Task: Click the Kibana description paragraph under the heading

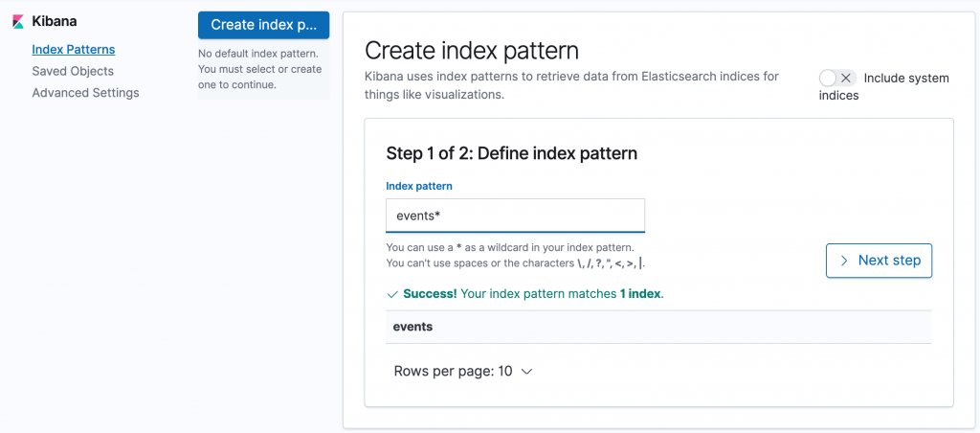Action: 571,85
